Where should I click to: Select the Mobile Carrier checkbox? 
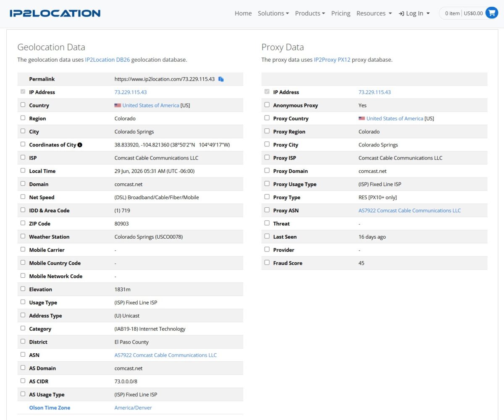[x=23, y=249]
